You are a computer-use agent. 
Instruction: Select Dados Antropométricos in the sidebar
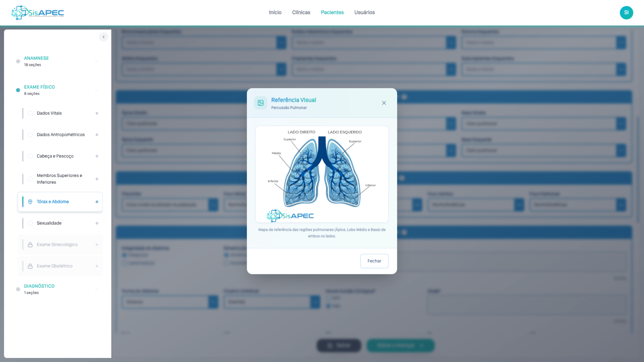[60, 135]
